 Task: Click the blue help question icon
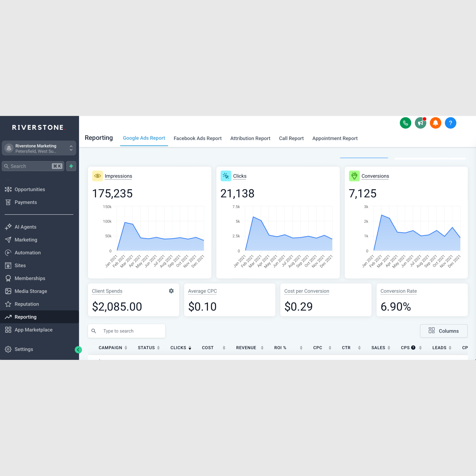click(x=450, y=123)
